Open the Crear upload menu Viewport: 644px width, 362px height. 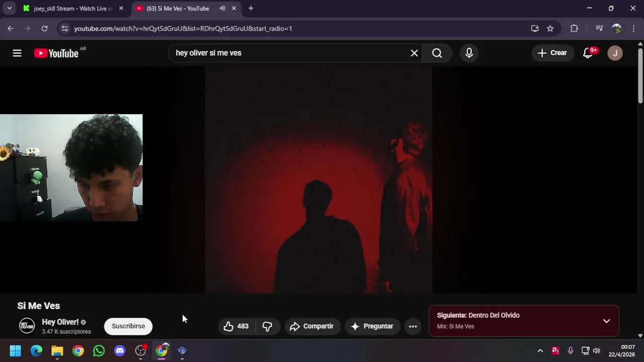point(552,53)
